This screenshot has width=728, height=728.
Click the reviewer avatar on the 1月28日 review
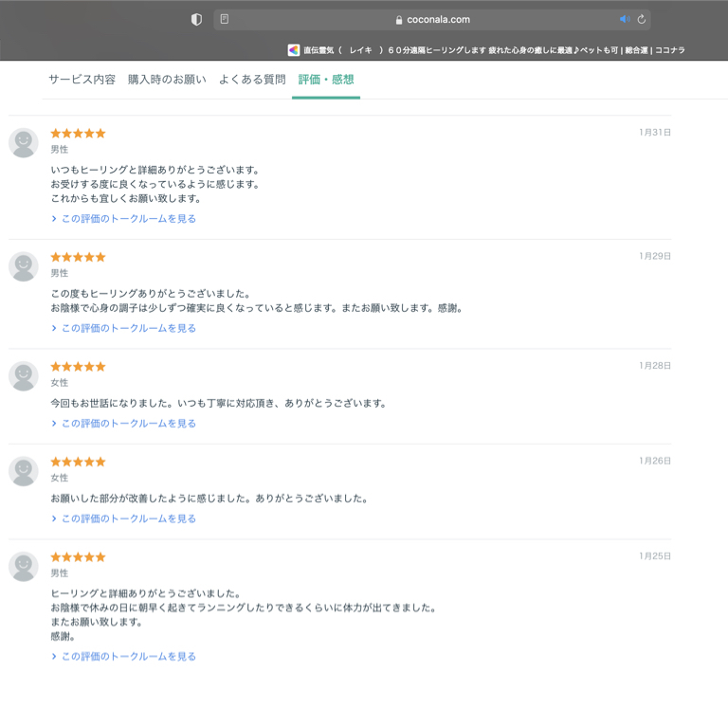(x=24, y=376)
